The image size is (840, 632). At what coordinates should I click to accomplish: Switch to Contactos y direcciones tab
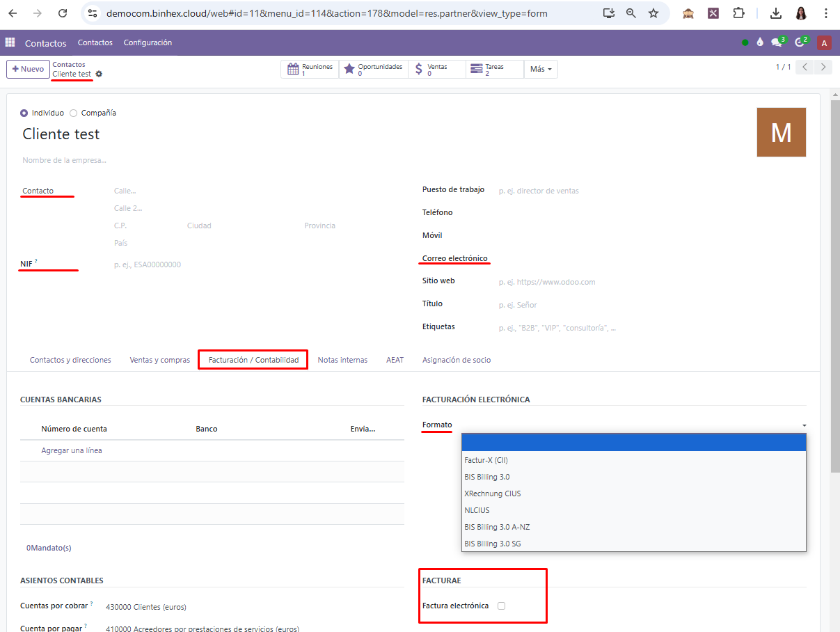click(x=70, y=360)
